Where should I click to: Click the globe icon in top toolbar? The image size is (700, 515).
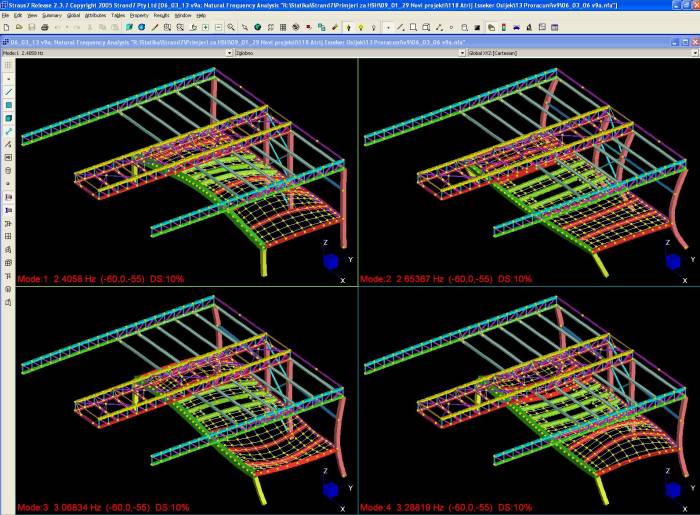tap(259, 27)
